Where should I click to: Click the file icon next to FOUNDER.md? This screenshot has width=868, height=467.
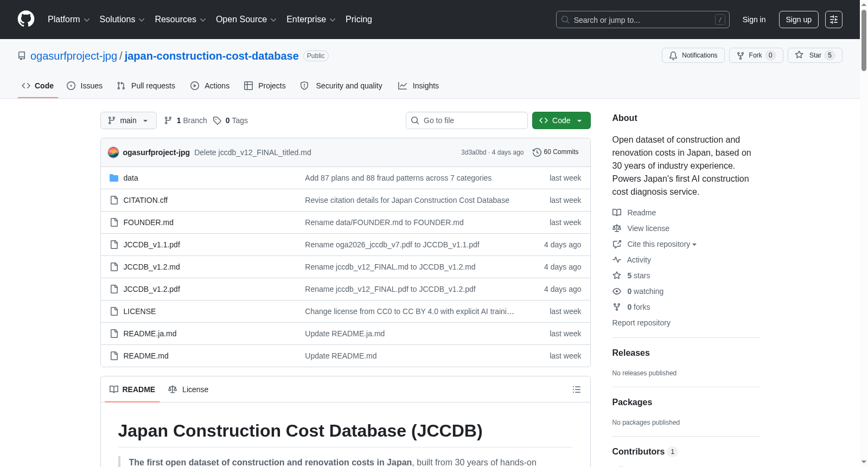click(x=114, y=222)
